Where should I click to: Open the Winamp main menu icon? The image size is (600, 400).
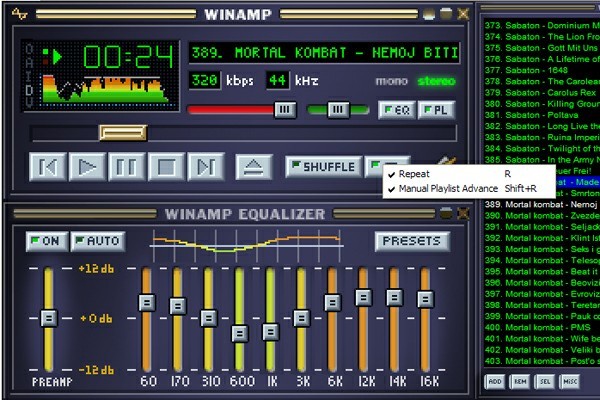pyautogui.click(x=20, y=14)
